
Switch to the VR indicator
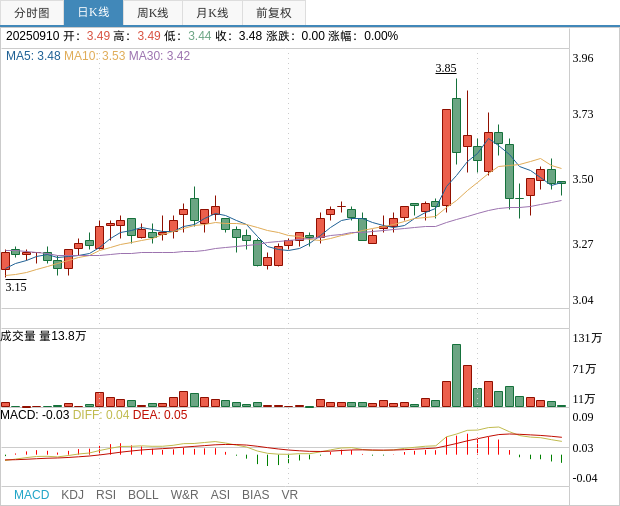(289, 495)
